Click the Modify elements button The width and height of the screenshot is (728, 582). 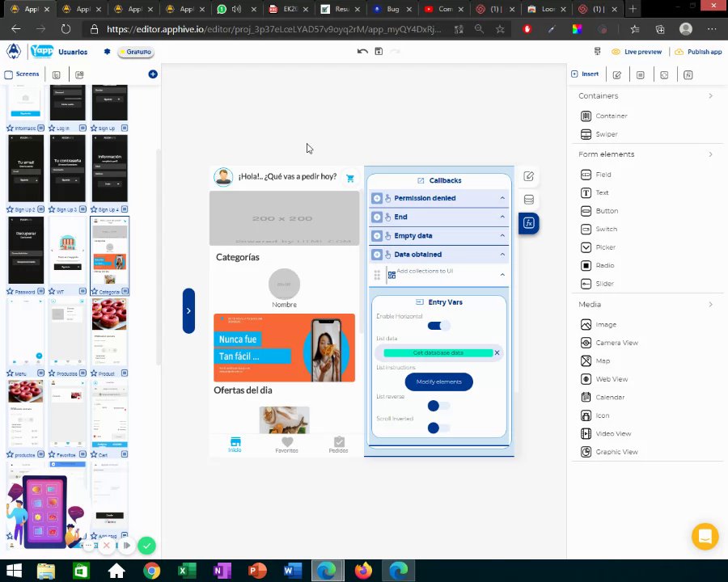(x=438, y=382)
